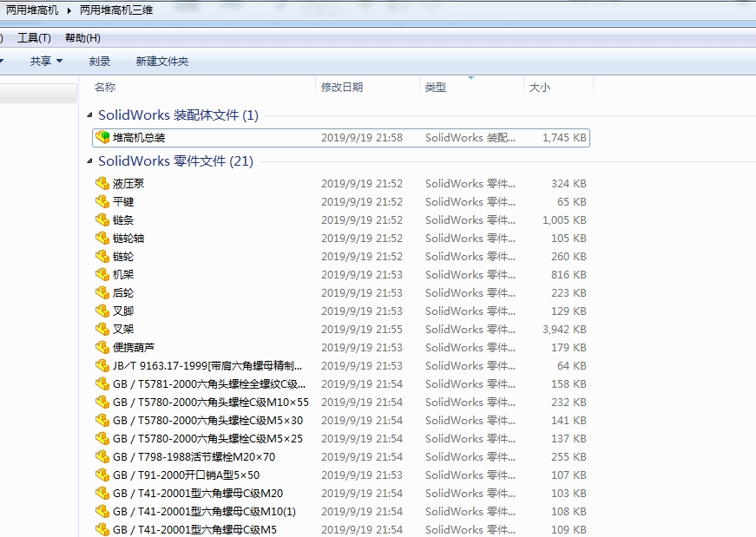Click the 液压泵 part file icon
This screenshot has height=537, width=756.
pos(102,184)
